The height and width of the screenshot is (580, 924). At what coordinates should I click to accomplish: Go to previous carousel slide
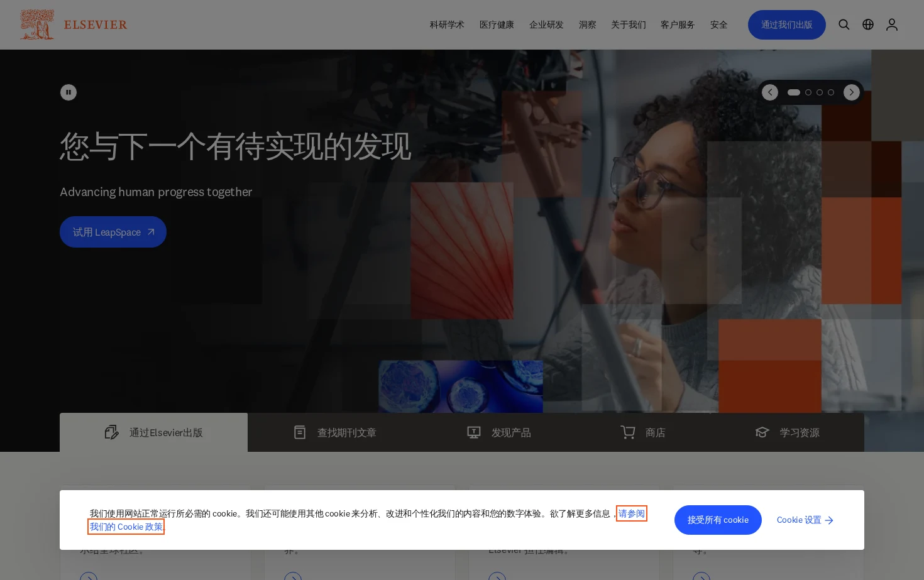pyautogui.click(x=770, y=92)
